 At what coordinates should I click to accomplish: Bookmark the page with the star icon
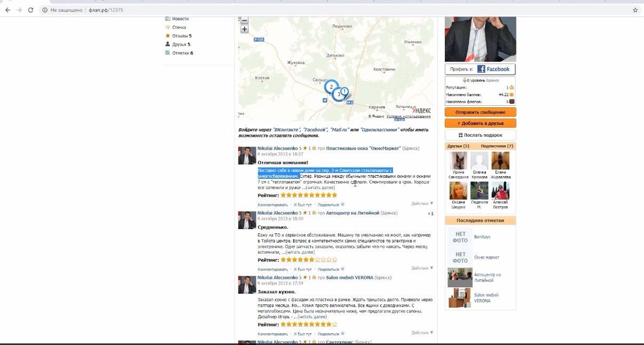[635, 10]
